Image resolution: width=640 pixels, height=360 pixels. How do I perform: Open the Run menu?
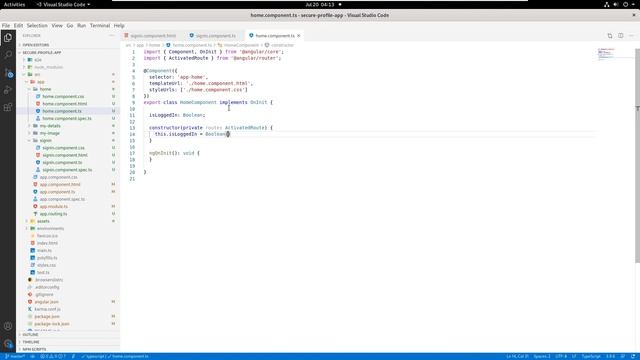(x=82, y=25)
